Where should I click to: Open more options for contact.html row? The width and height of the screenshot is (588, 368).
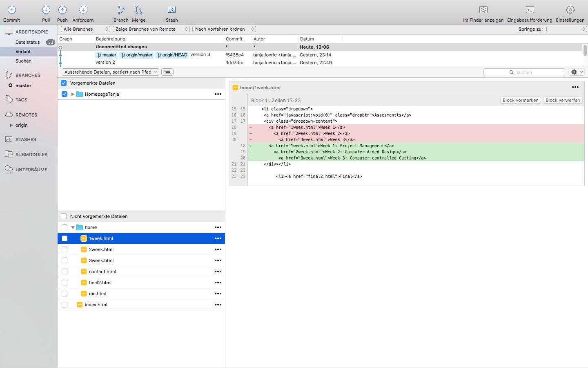pyautogui.click(x=218, y=272)
